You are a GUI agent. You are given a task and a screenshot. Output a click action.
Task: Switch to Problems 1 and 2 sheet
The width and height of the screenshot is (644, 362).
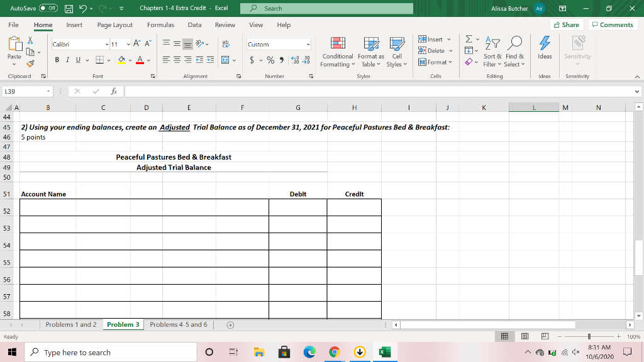click(x=71, y=325)
